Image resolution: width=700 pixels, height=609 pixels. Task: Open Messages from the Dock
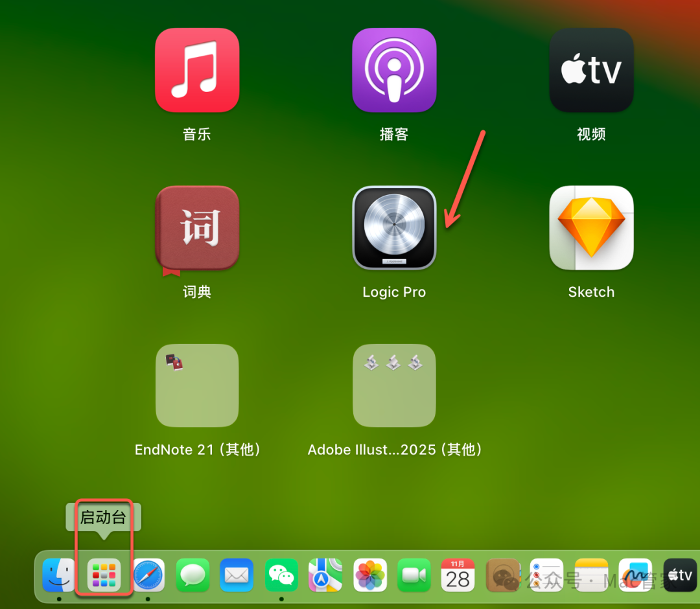click(x=192, y=575)
